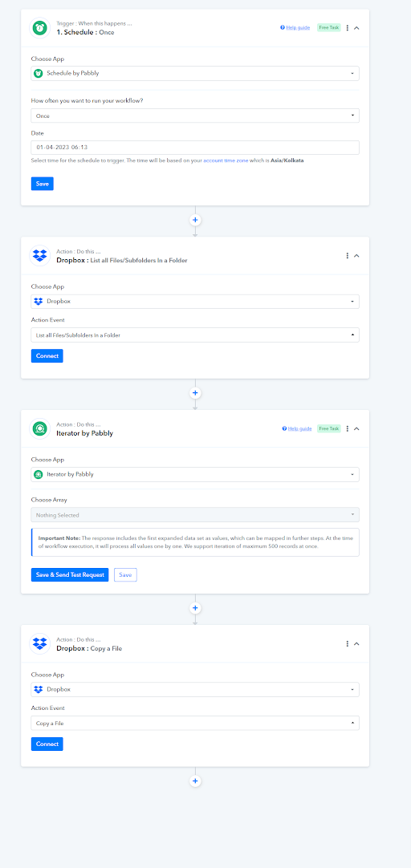The height and width of the screenshot is (868, 411).
Task: Open three-dot menu on Iterator by Pabbly step
Action: pos(348,428)
